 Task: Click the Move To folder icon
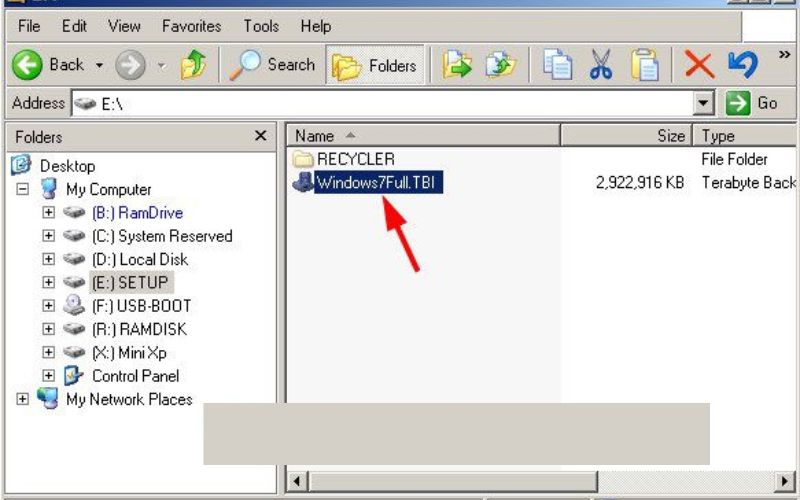click(456, 65)
